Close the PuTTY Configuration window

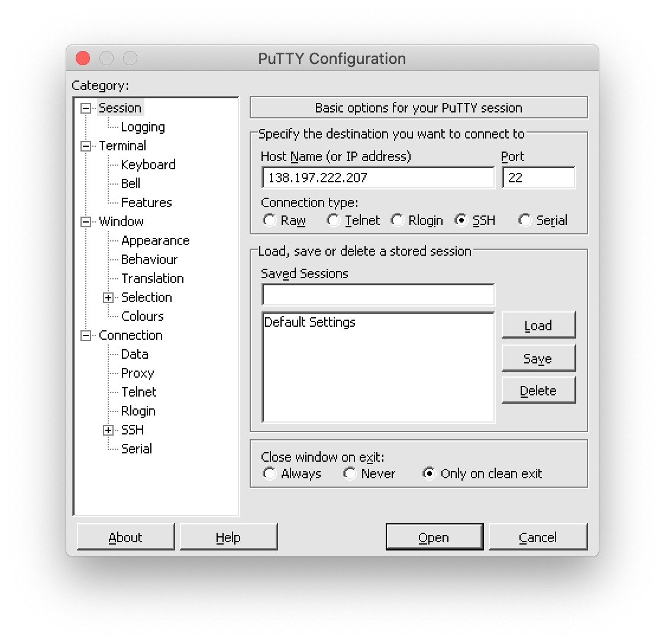(x=83, y=58)
